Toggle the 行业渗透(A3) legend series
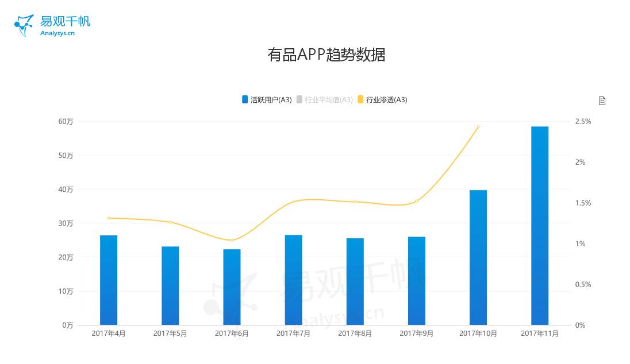The width and height of the screenshot is (630, 364). pos(382,99)
